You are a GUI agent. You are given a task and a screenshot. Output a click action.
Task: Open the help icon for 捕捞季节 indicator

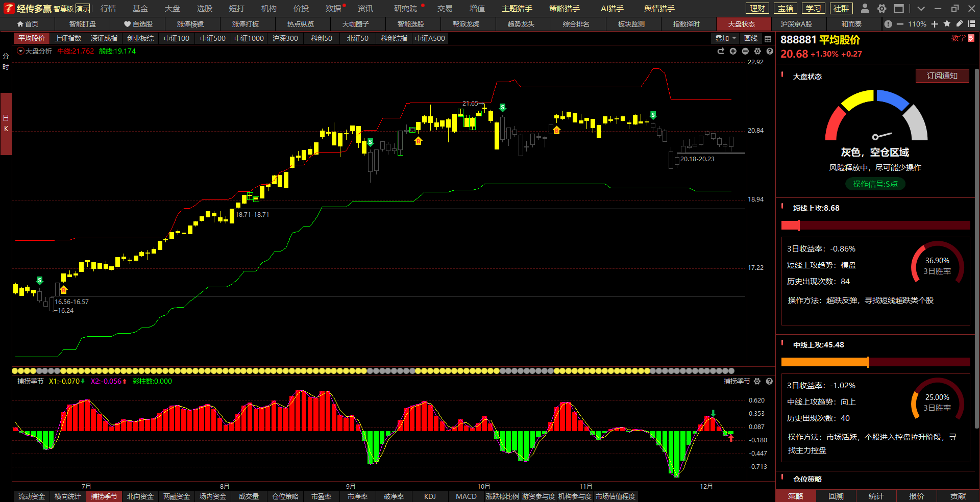click(769, 382)
